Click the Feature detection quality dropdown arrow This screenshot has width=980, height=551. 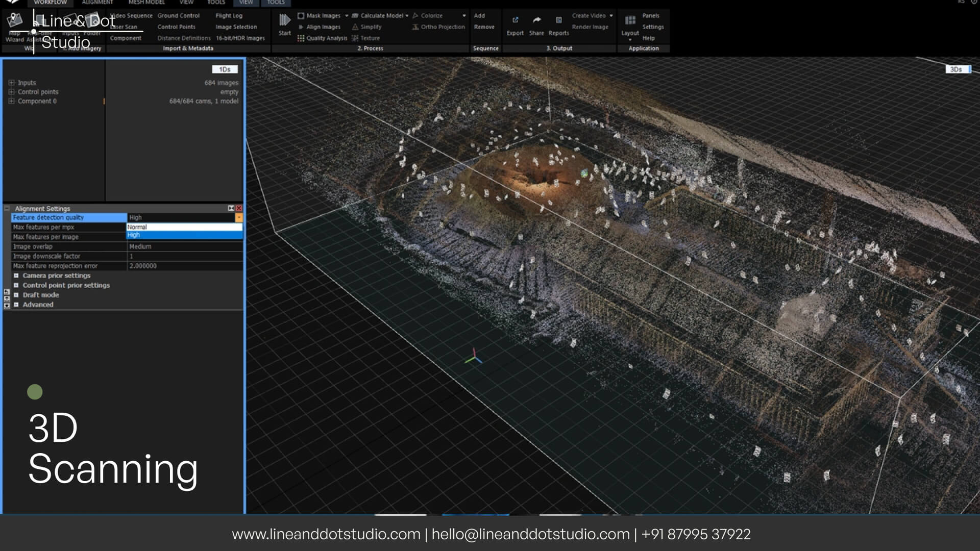pos(238,218)
